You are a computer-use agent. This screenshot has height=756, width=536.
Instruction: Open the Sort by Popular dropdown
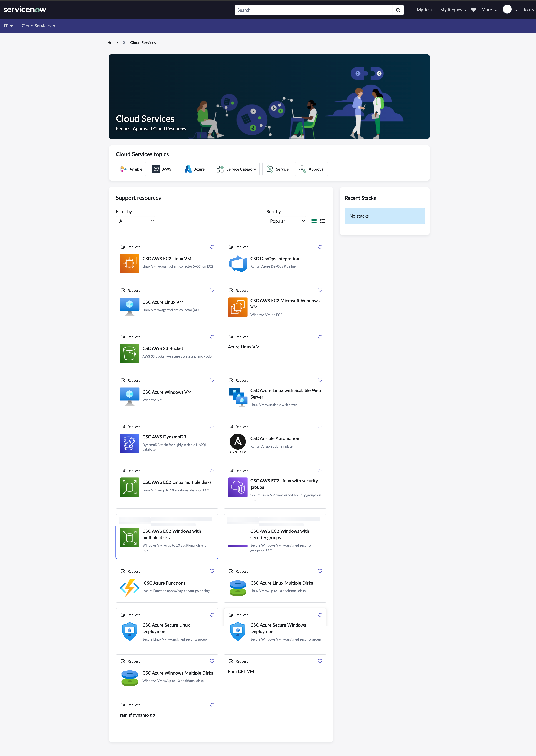click(286, 221)
